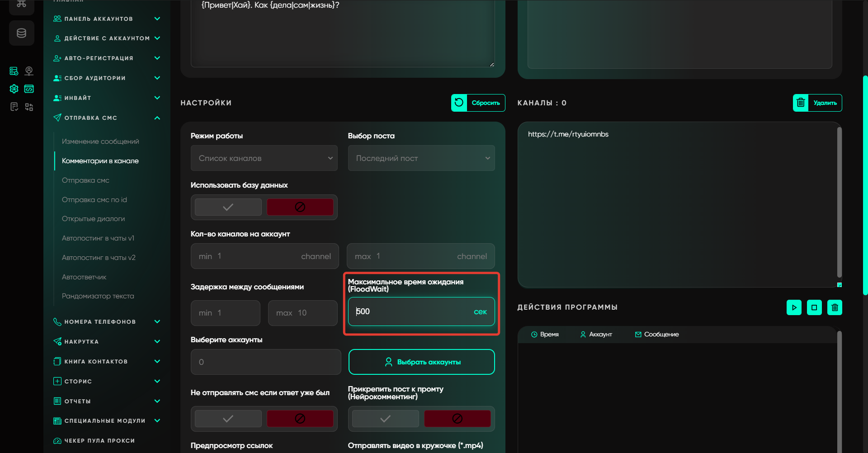Open Выбор поста dropdown
This screenshot has width=868, height=453.
[421, 158]
